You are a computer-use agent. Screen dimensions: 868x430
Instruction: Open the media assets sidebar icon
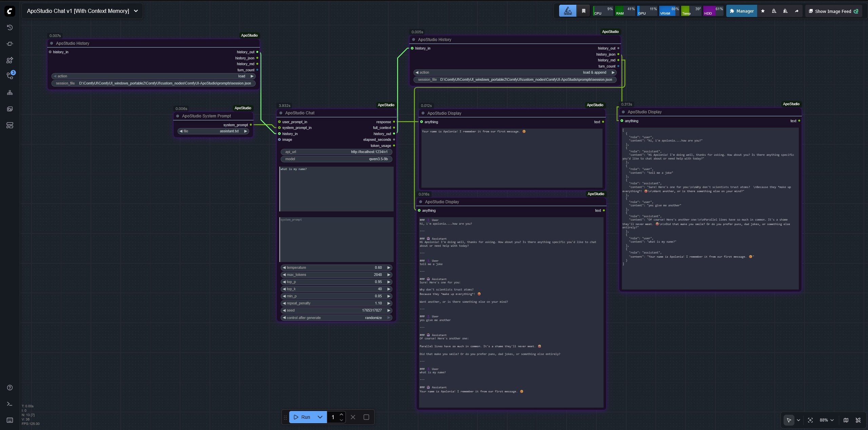pos(10,109)
